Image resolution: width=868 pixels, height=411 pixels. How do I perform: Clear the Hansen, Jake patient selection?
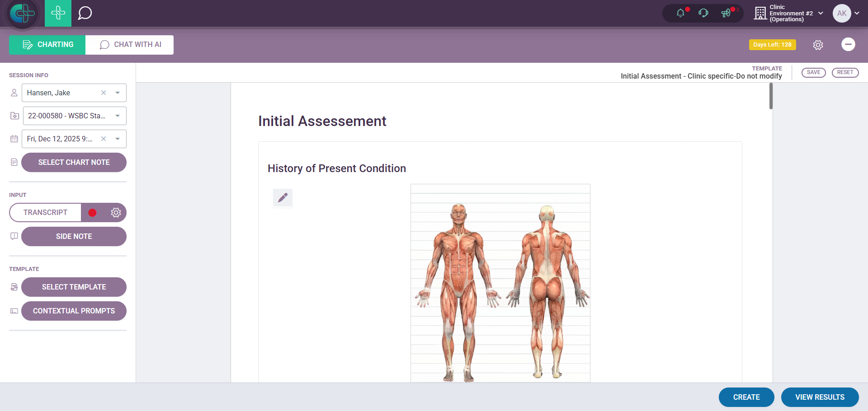(104, 93)
